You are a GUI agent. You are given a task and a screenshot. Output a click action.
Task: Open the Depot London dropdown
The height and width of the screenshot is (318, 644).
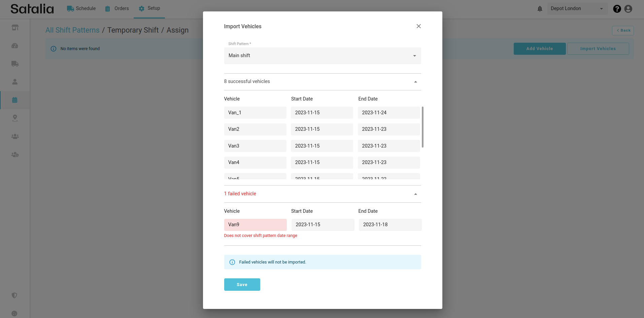tap(577, 9)
